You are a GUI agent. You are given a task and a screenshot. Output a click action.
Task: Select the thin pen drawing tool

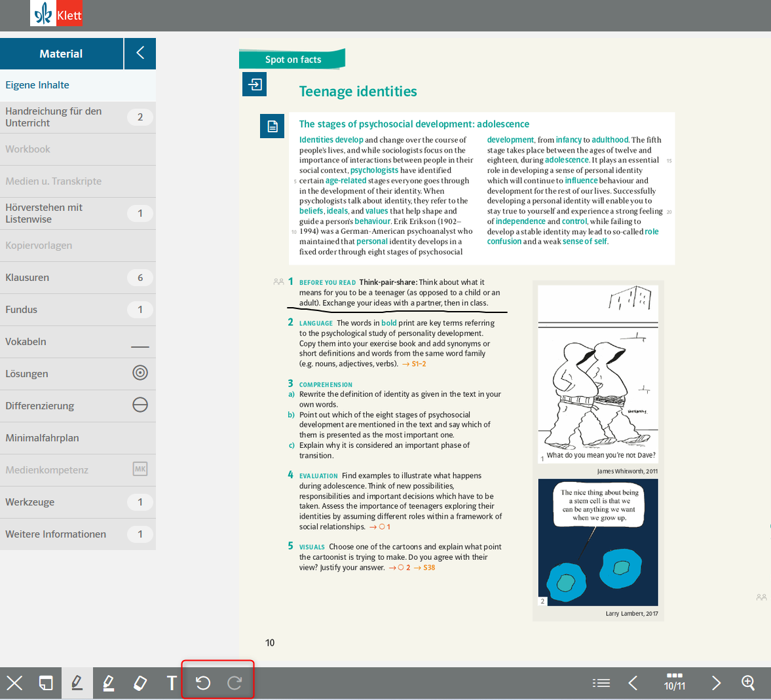pos(77,683)
